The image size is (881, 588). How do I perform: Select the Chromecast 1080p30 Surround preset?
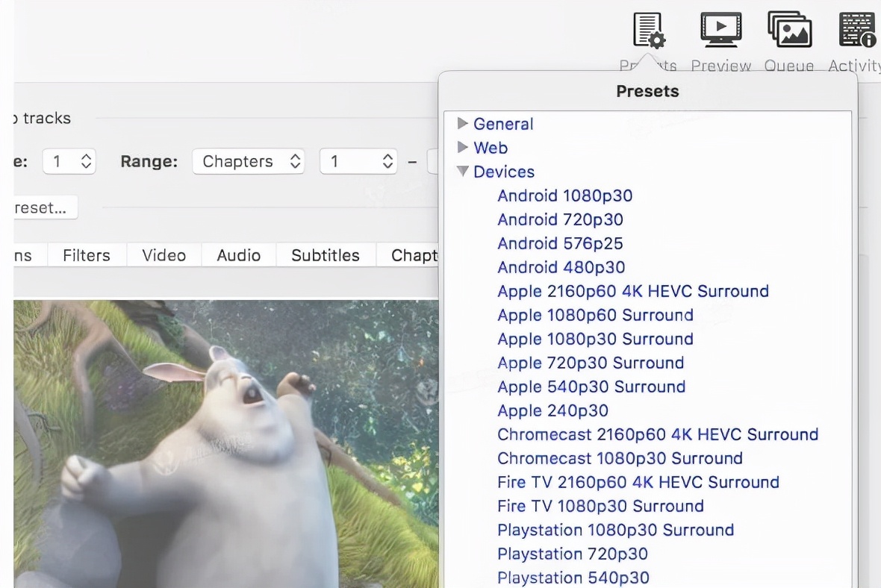[x=620, y=458]
